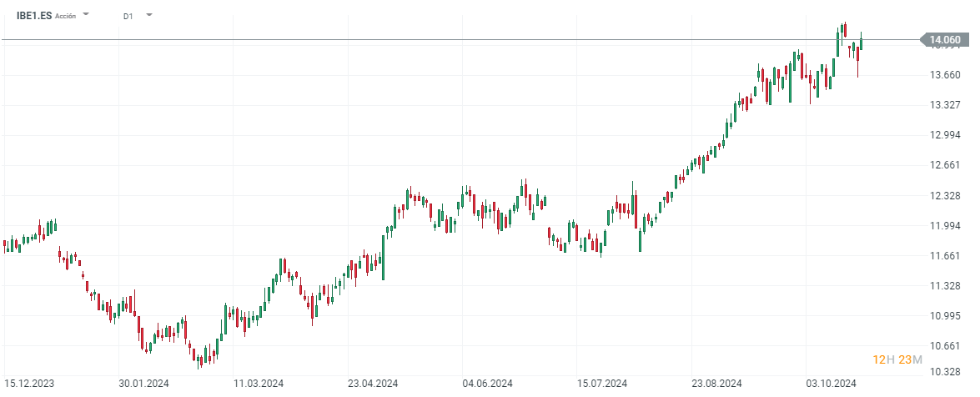Click the 23.04.2024 date label

[373, 384]
